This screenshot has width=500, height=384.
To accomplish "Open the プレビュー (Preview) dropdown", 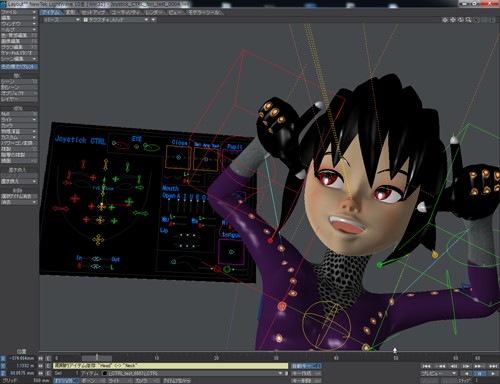I will 438,373.
